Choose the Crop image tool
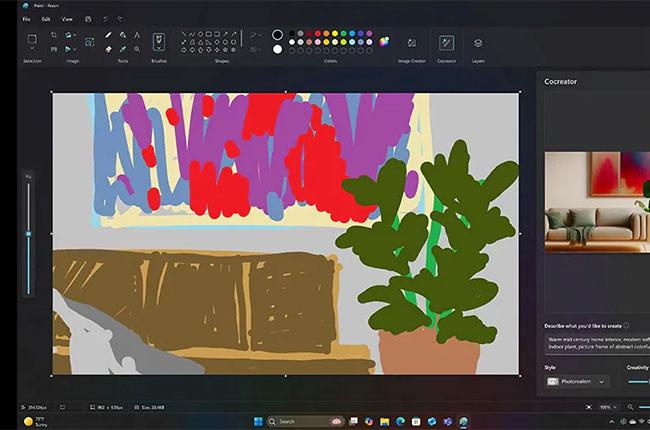Viewport: 650px width, 430px height. (x=54, y=35)
